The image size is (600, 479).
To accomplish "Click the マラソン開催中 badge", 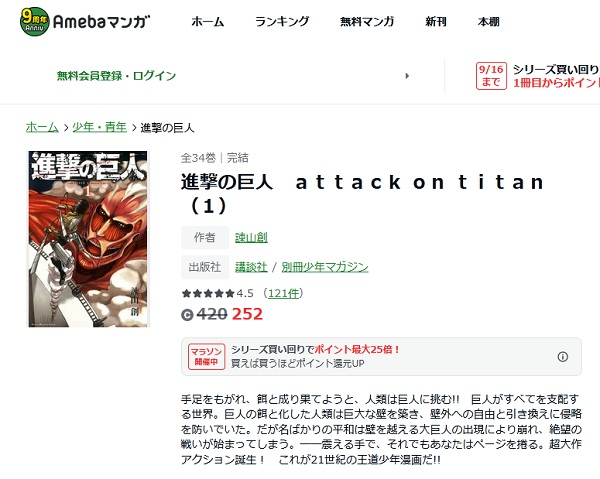I will (x=207, y=357).
